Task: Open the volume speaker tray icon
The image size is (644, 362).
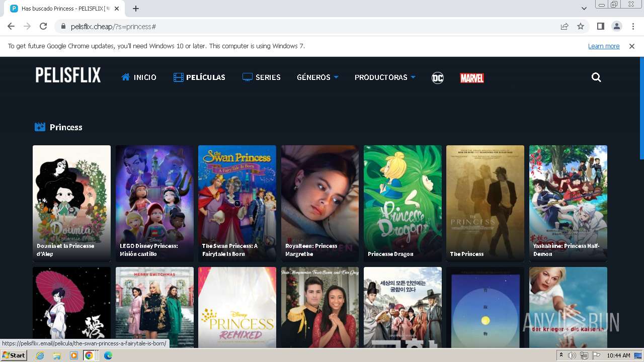Action: tap(572, 355)
